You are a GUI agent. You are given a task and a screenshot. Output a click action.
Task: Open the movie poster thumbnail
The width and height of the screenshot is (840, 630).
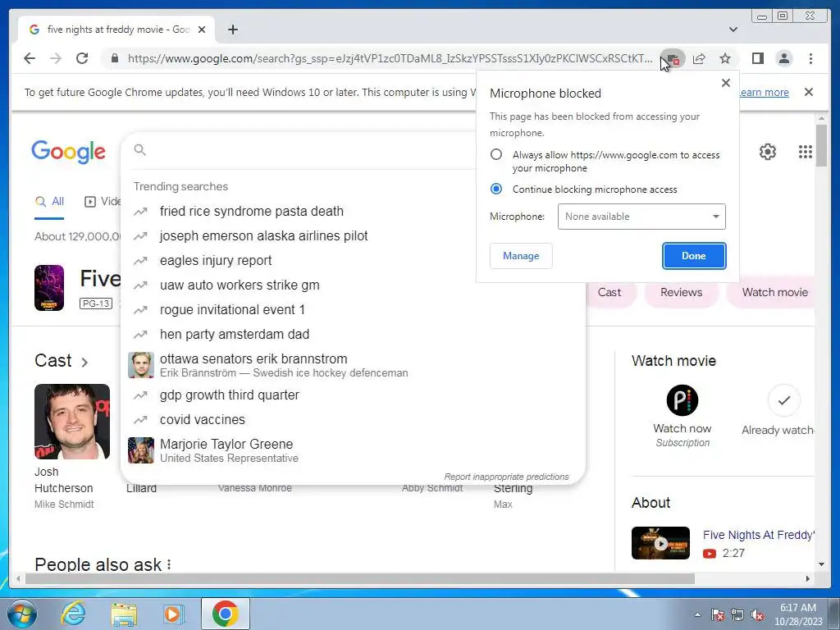tap(49, 288)
